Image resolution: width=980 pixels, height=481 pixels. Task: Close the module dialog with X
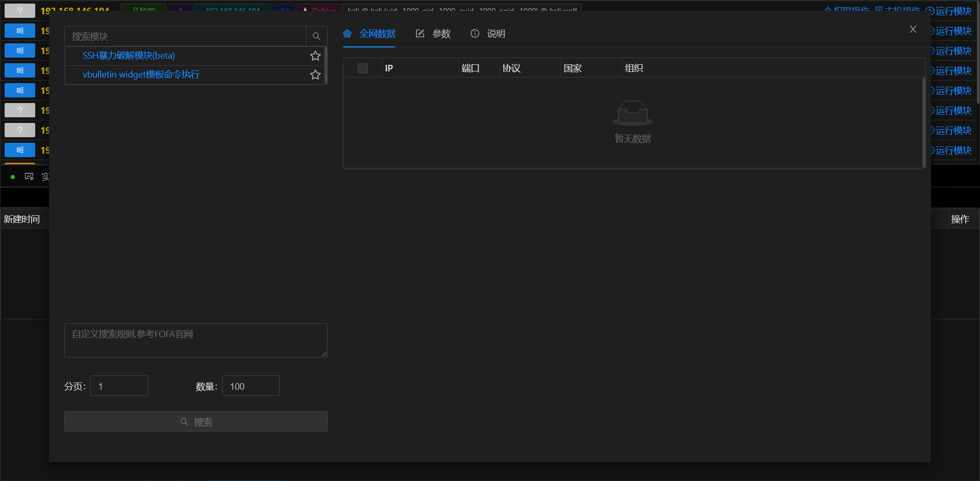[913, 29]
